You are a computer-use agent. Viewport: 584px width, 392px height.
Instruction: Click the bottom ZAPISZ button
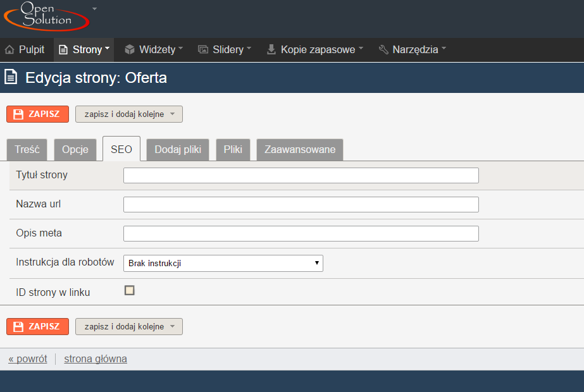pos(37,326)
